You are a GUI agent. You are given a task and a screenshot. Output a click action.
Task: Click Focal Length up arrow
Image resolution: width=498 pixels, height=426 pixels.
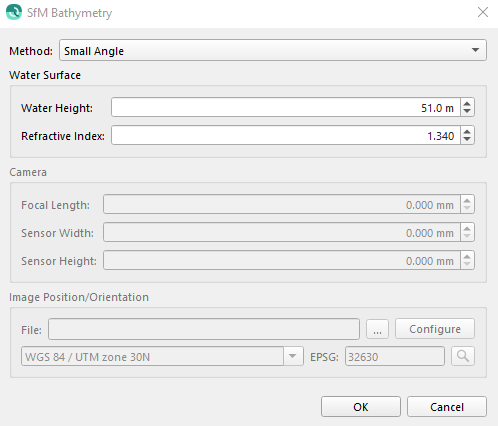click(x=467, y=200)
